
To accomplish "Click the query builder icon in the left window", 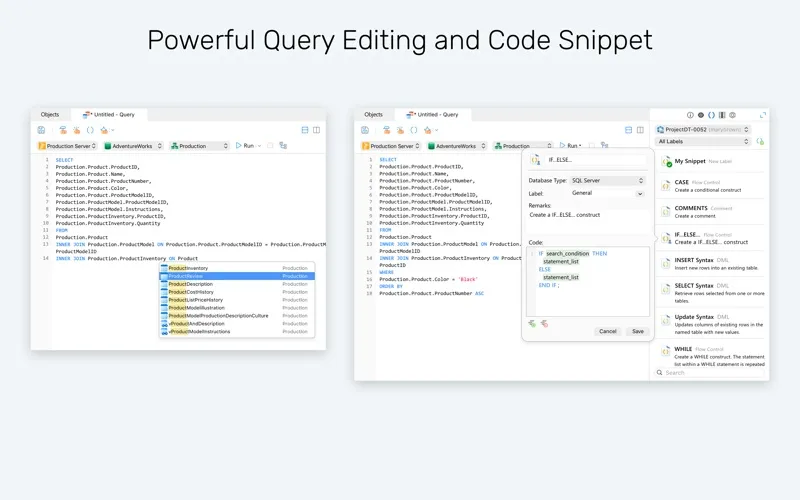I will [63, 130].
